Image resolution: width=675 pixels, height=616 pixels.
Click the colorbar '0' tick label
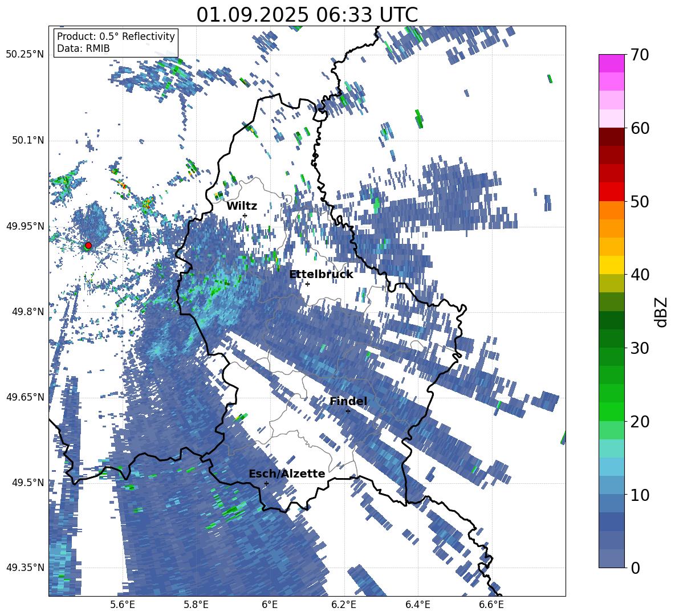click(x=636, y=568)
